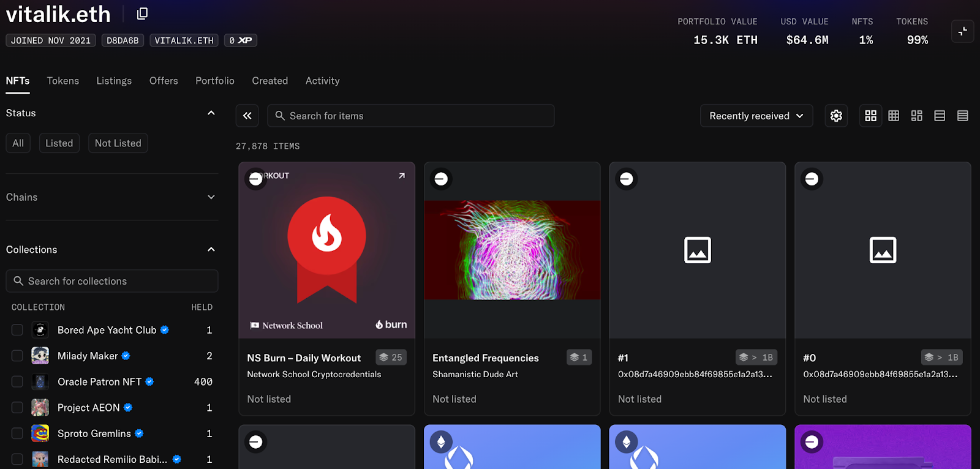The image size is (980, 469).
Task: Check the Milady Maker checkbox
Action: (x=17, y=356)
